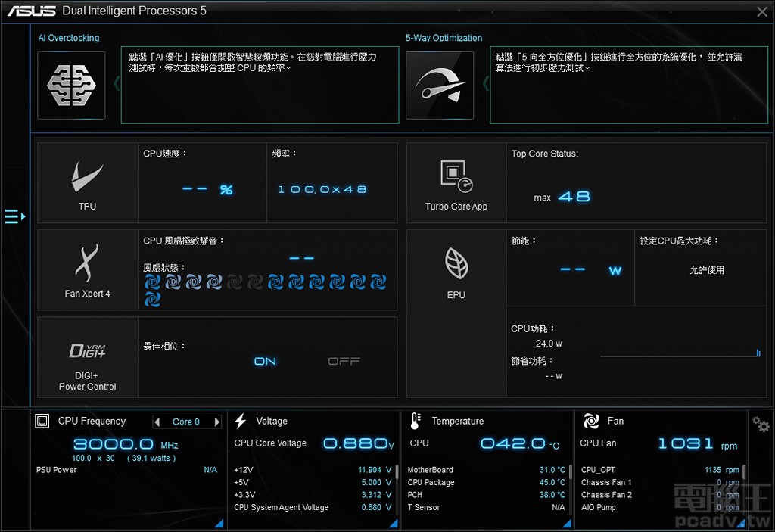Open the left sidebar navigation flyout
Screen dimensions: 775x532
14,216
